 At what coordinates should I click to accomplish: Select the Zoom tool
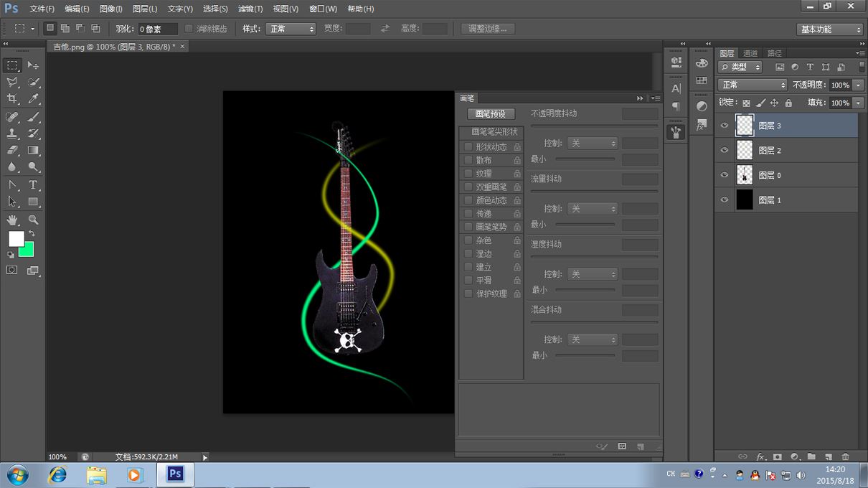tap(34, 220)
